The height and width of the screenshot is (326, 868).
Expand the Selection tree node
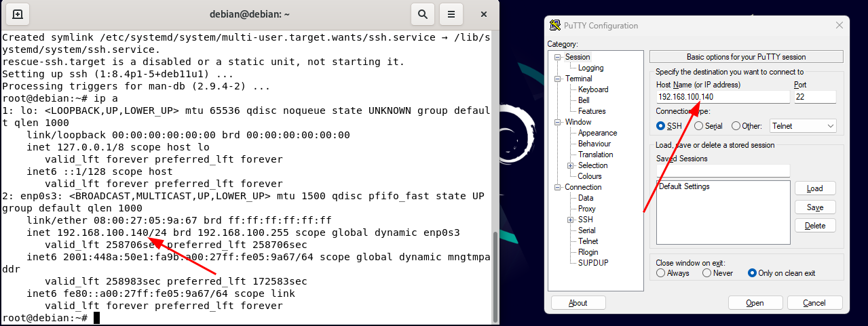571,165
